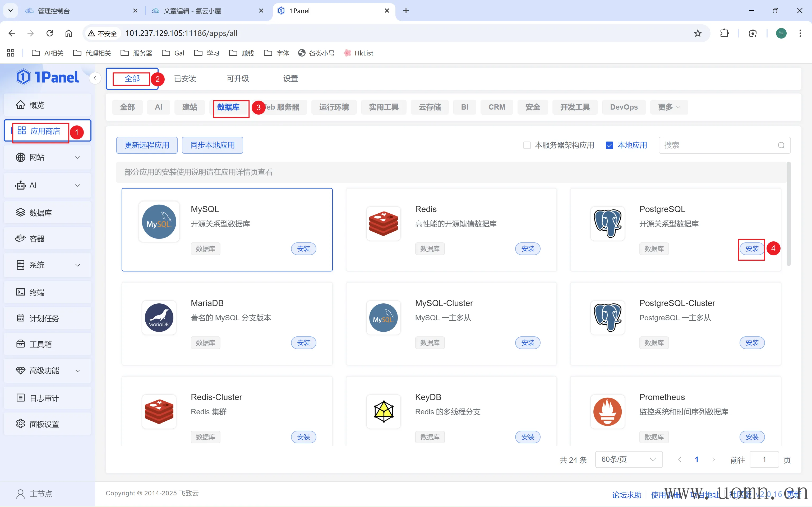
Task: Open the 容器 (containers) sidebar icon
Action: (20, 239)
